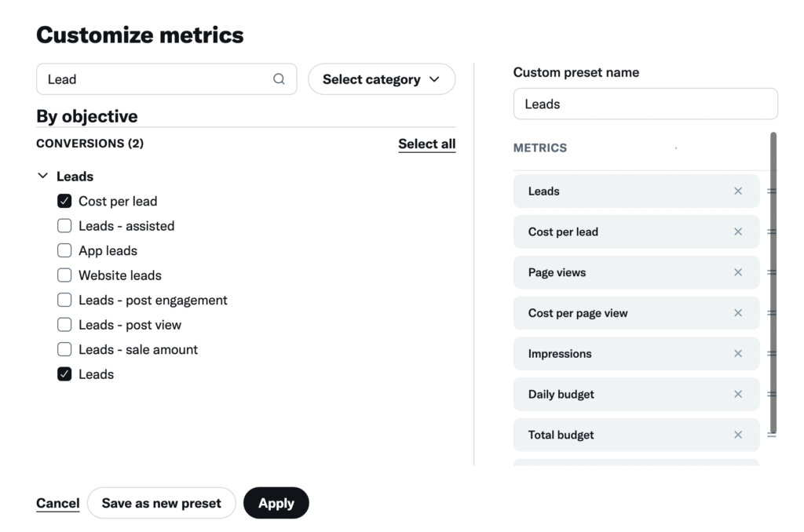The image size is (804, 532).
Task: Remove Cost per page view from the list
Action: 737,313
